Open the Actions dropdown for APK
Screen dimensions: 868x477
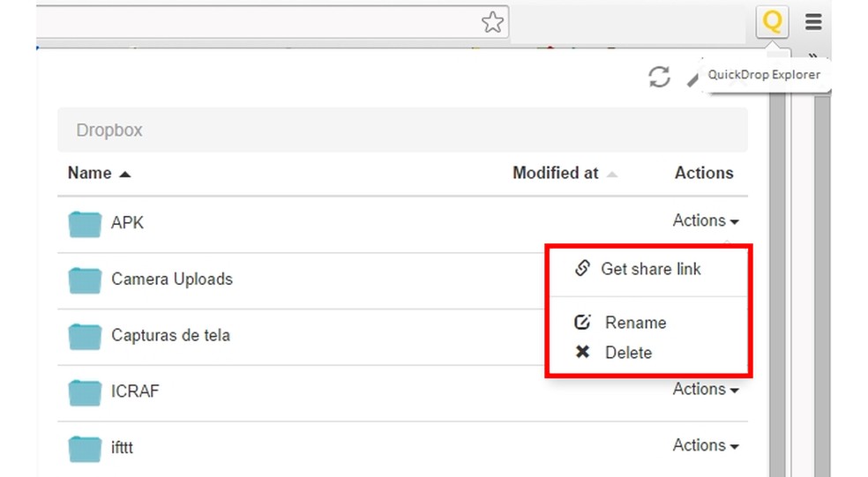coord(705,221)
